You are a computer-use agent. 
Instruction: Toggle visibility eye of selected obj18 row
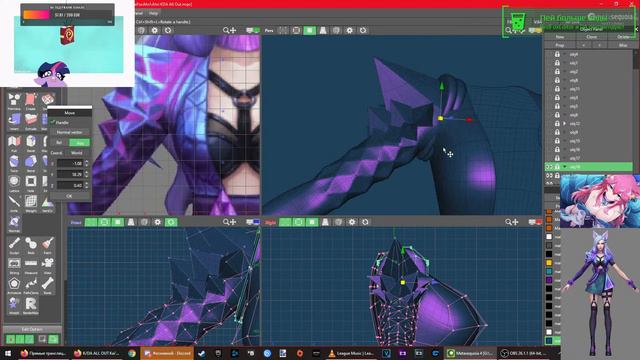[x=549, y=167]
